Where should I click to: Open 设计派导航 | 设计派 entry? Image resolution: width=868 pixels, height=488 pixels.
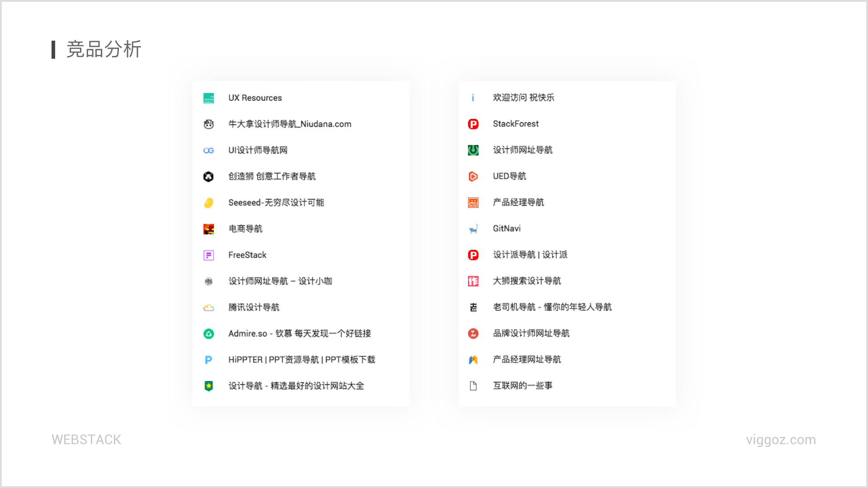click(530, 255)
